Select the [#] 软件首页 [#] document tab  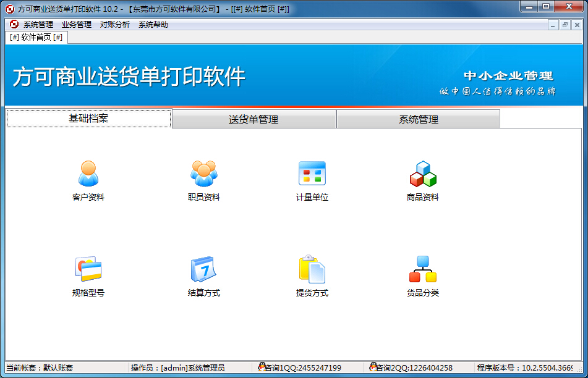(36, 37)
